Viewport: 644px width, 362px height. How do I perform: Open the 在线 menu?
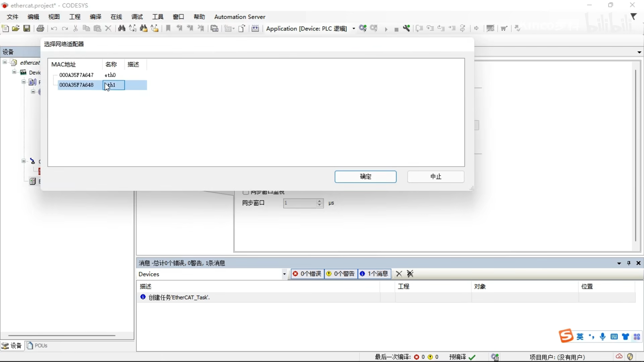click(116, 17)
